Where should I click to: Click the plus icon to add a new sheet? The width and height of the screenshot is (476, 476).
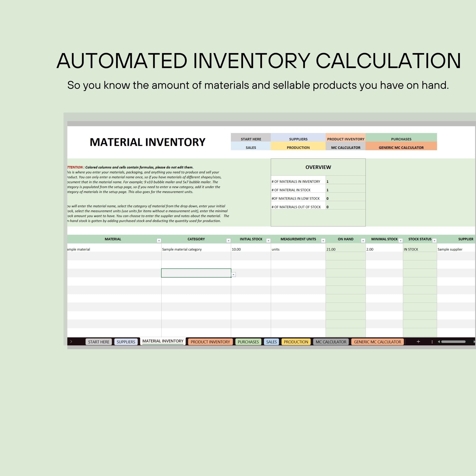click(x=418, y=342)
